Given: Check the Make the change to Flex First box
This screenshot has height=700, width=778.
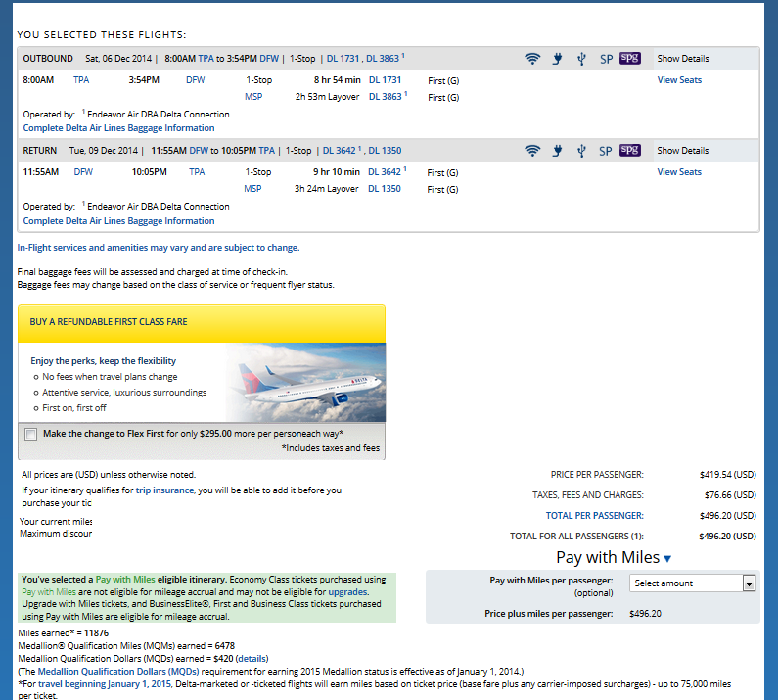Looking at the screenshot, I should click(31, 434).
